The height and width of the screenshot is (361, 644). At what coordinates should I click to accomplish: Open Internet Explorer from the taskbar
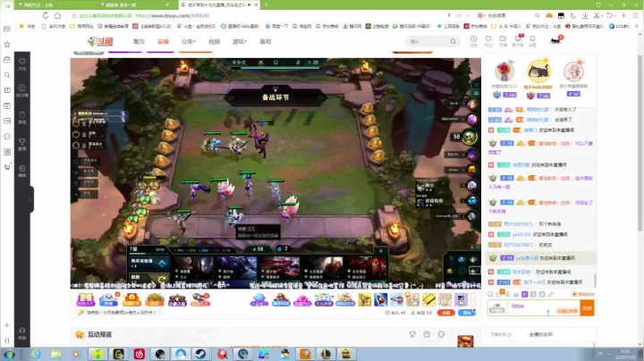(x=36, y=354)
